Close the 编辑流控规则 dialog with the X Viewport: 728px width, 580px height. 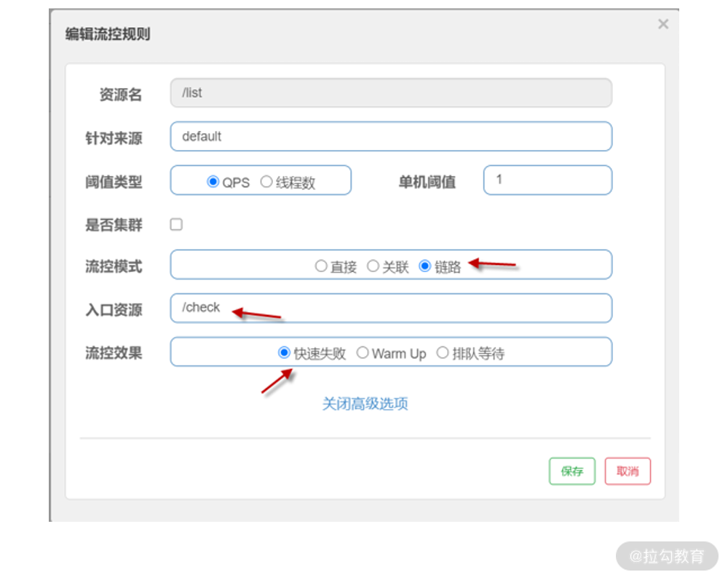coord(663,24)
